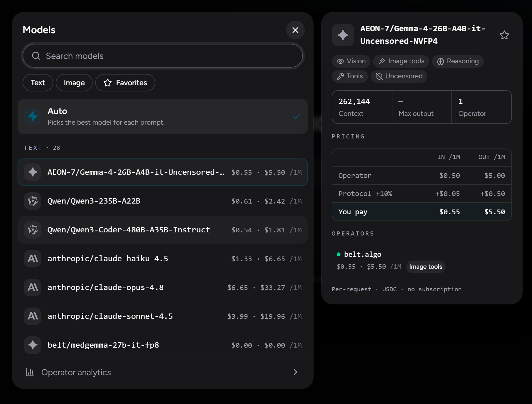Screen dimensions: 532x404
Task: Click the Anthropic logo beside claude-haiku-4.5
Action: coord(33,259)
